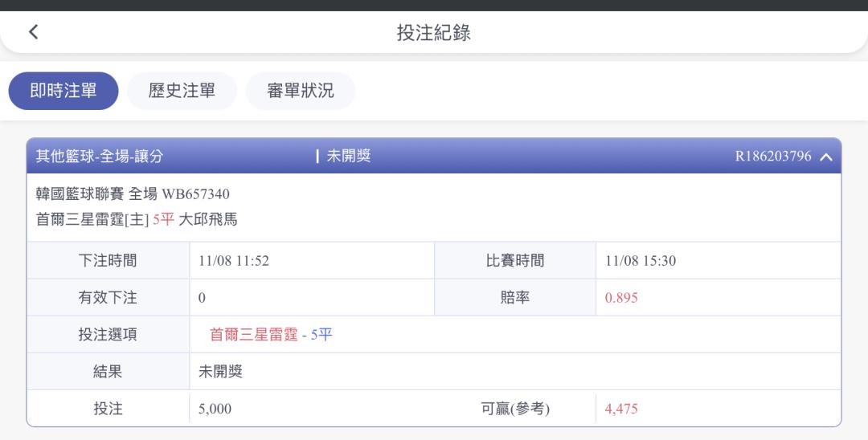The height and width of the screenshot is (440, 868).
Task: Click the 其他籃球-全場-讓分 header label
Action: click(100, 157)
